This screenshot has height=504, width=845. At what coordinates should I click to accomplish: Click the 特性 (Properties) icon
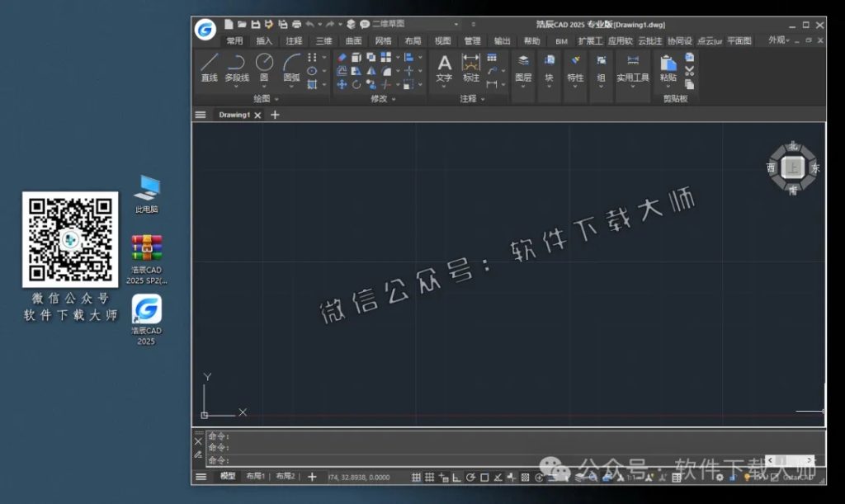click(575, 67)
